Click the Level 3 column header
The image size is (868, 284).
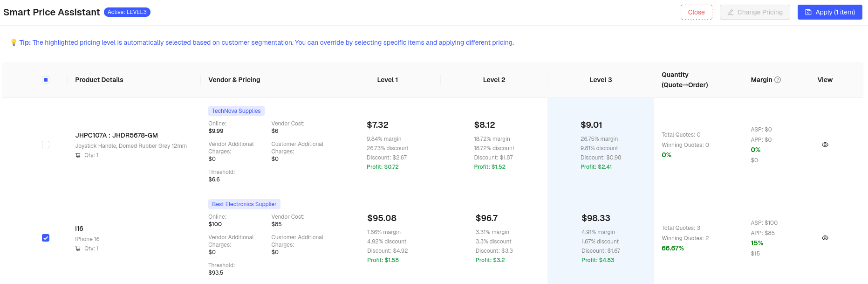(x=601, y=80)
